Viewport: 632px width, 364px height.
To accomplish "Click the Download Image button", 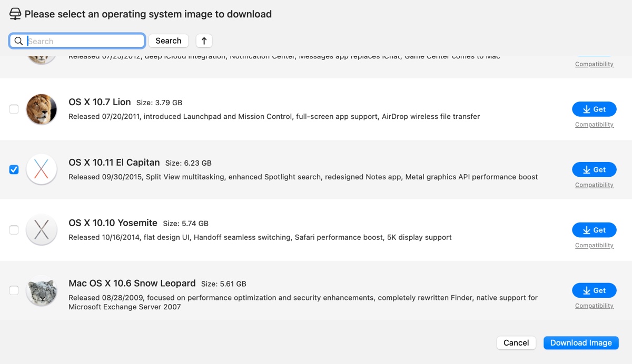I will pyautogui.click(x=581, y=343).
